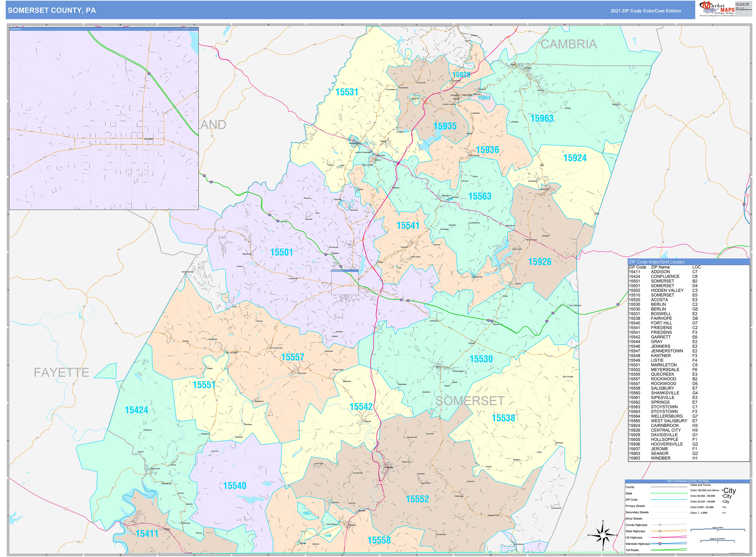Select ZIP label 15963 on the map

click(x=542, y=118)
